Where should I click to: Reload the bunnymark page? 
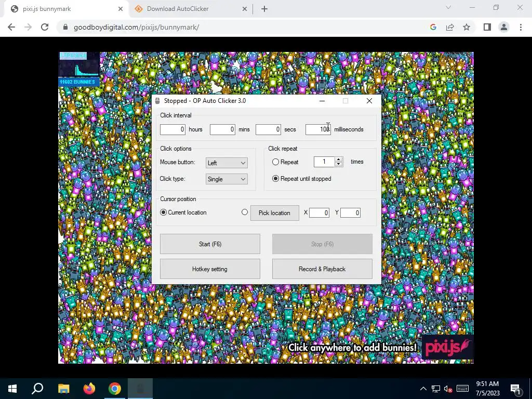pos(45,27)
